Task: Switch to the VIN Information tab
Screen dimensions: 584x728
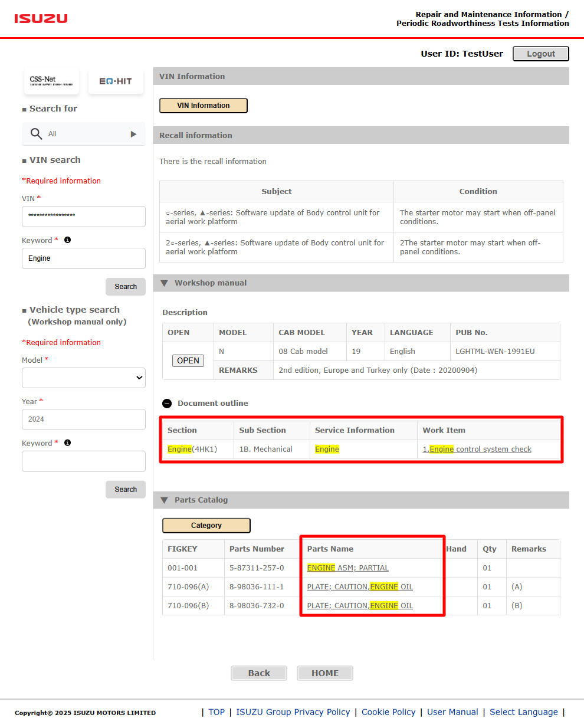Action: click(x=203, y=105)
